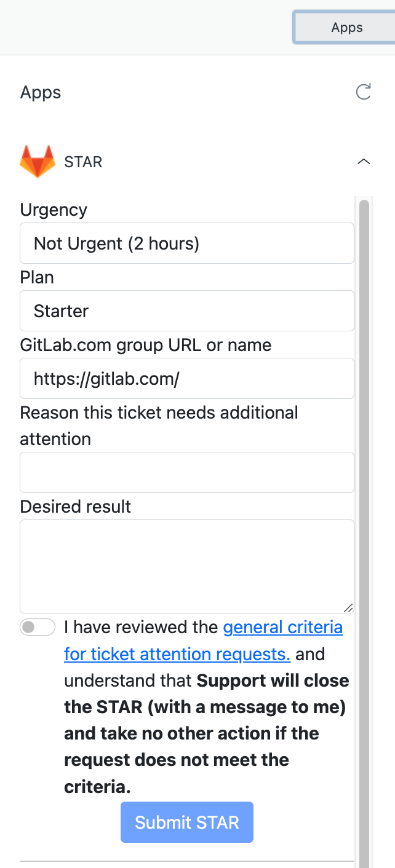Click the sidebar scrollbar

click(365, 430)
